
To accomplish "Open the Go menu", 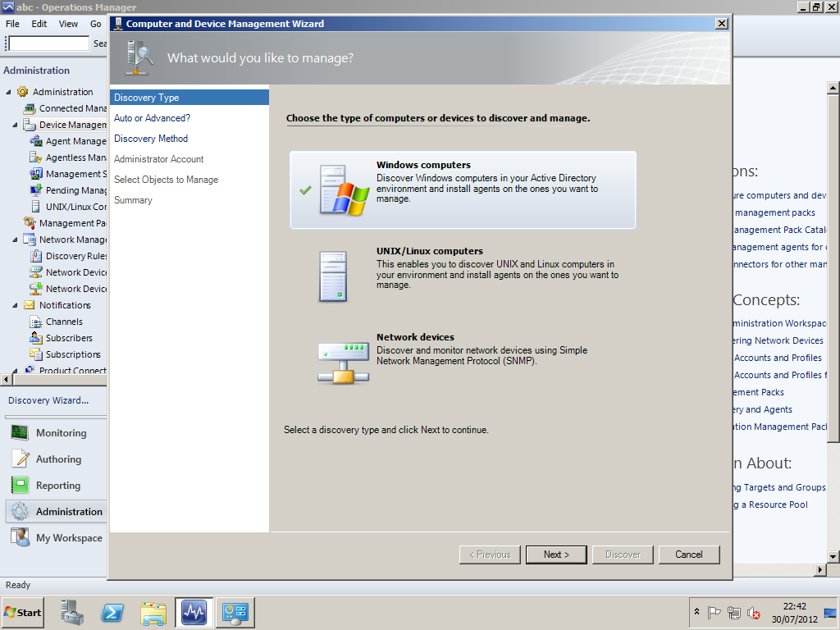I will pos(95,24).
